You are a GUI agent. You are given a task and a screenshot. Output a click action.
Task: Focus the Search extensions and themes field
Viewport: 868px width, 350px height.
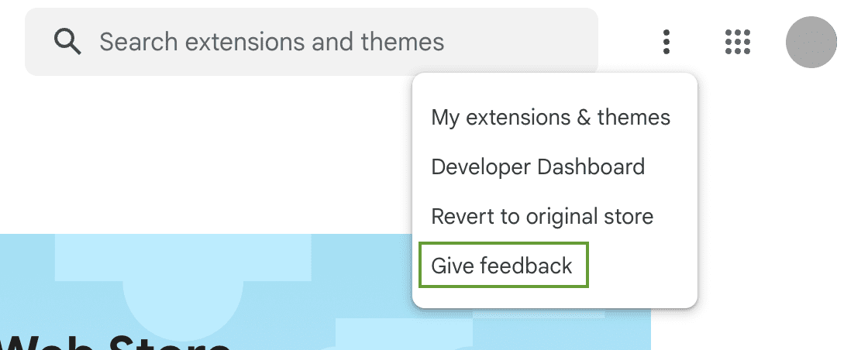310,42
